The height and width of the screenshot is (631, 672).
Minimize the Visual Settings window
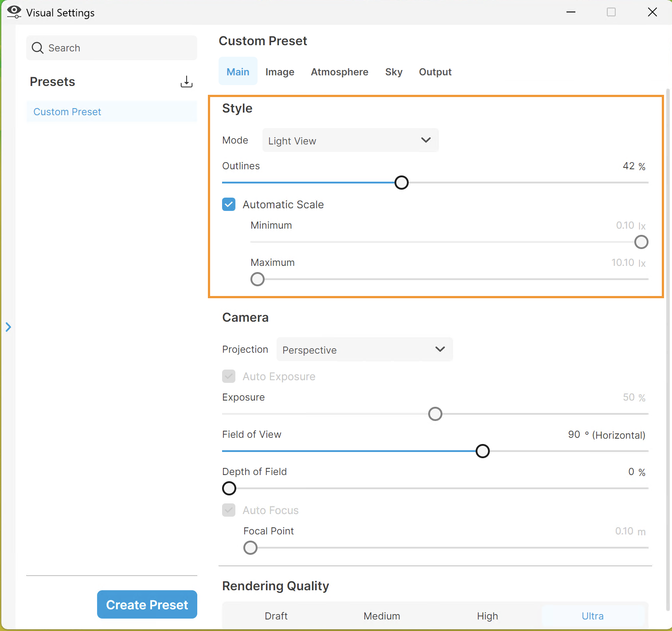pos(571,12)
